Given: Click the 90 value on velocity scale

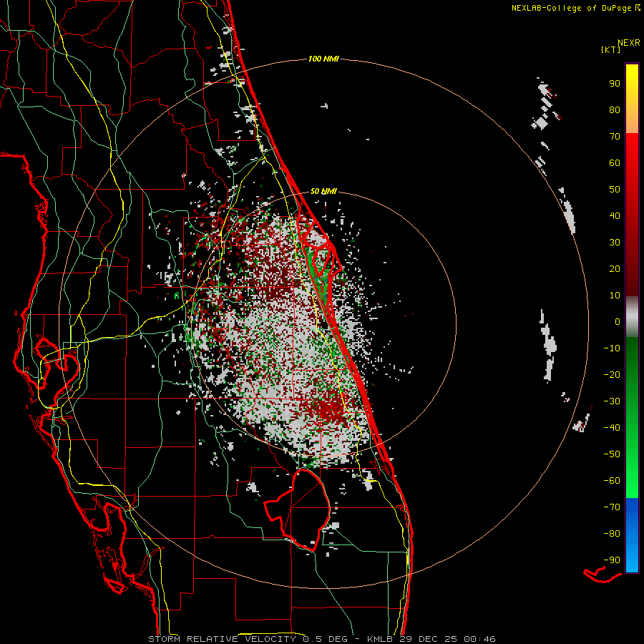Looking at the screenshot, I should (615, 84).
